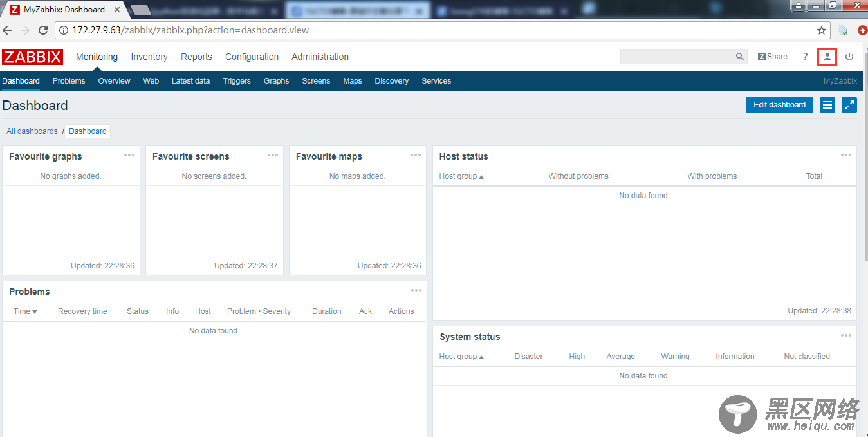868x437 pixels.
Task: Click the MyZabbix server name label
Action: pyautogui.click(x=840, y=81)
